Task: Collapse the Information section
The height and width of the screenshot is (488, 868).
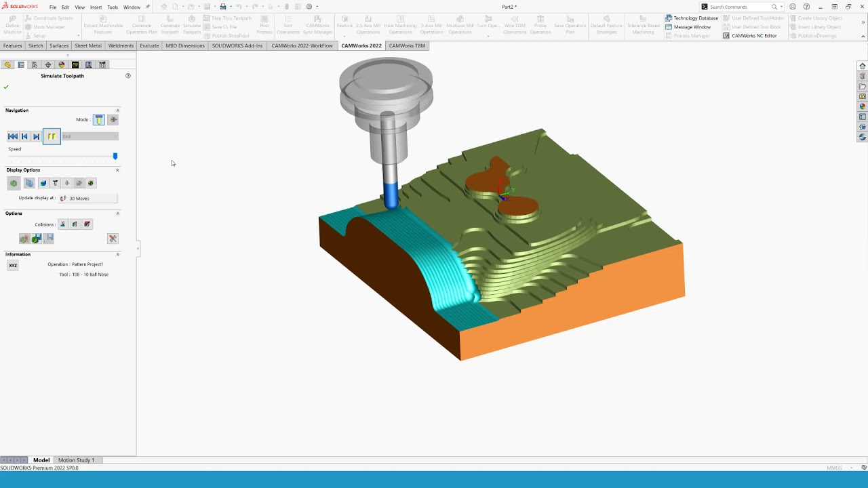Action: [117, 254]
